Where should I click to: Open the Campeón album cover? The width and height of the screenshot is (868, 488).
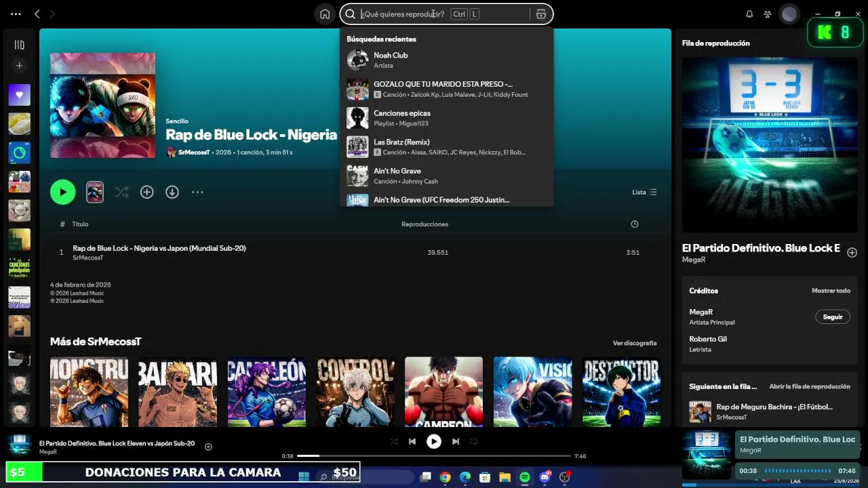443,392
